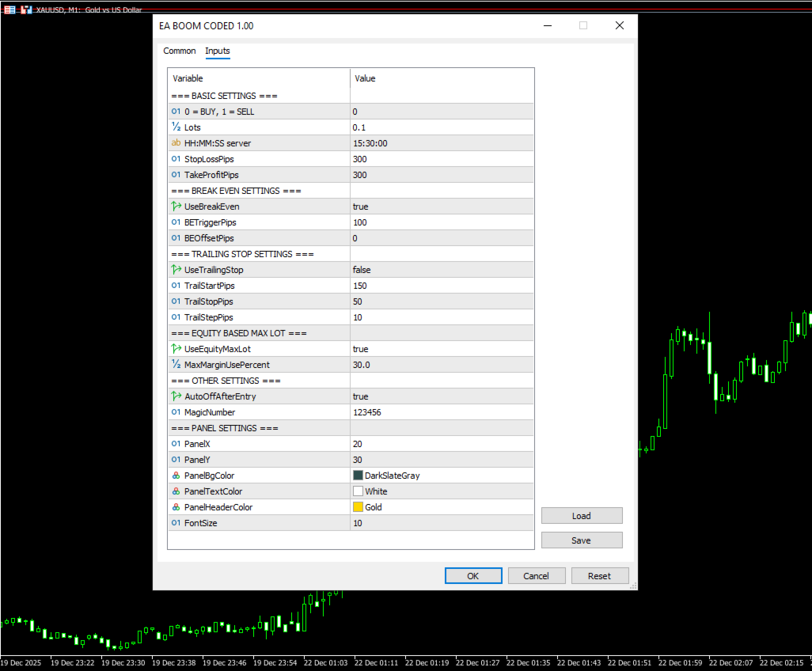Click the integer icon beside BEOffsetPips
Viewport: 812px width, 671px height.
176,237
